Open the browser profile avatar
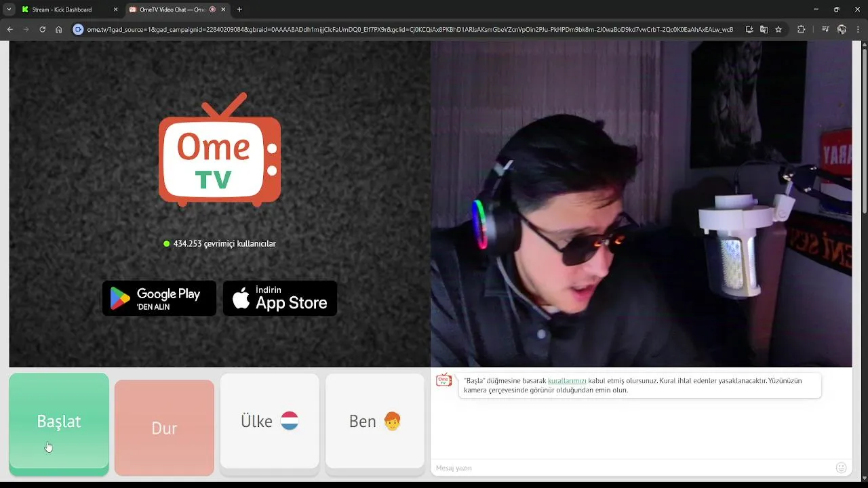 point(842,30)
